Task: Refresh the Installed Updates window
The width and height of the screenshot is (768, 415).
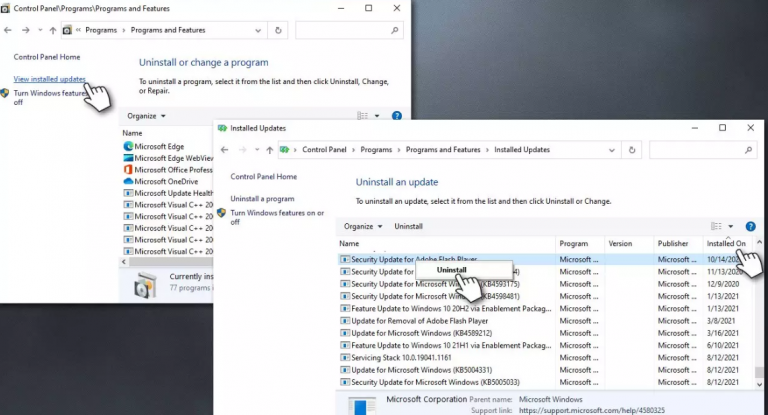Action: [632, 150]
